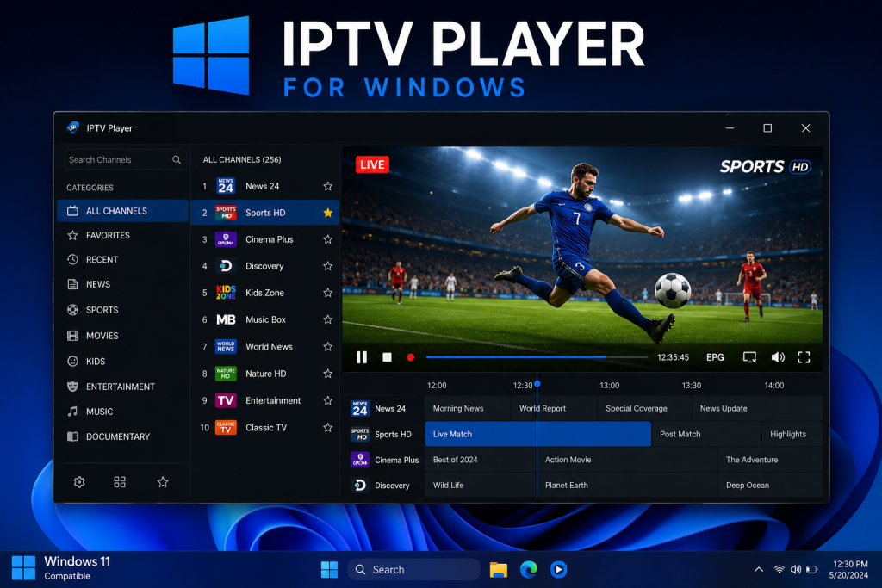Favorite the Cinema Plus channel star
This screenshot has width=882, height=588.
pyautogui.click(x=328, y=239)
